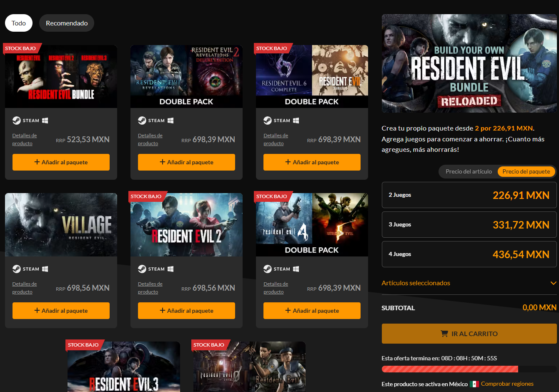Expand the Artículos seleccionados section
This screenshot has width=559, height=392.
point(469,283)
